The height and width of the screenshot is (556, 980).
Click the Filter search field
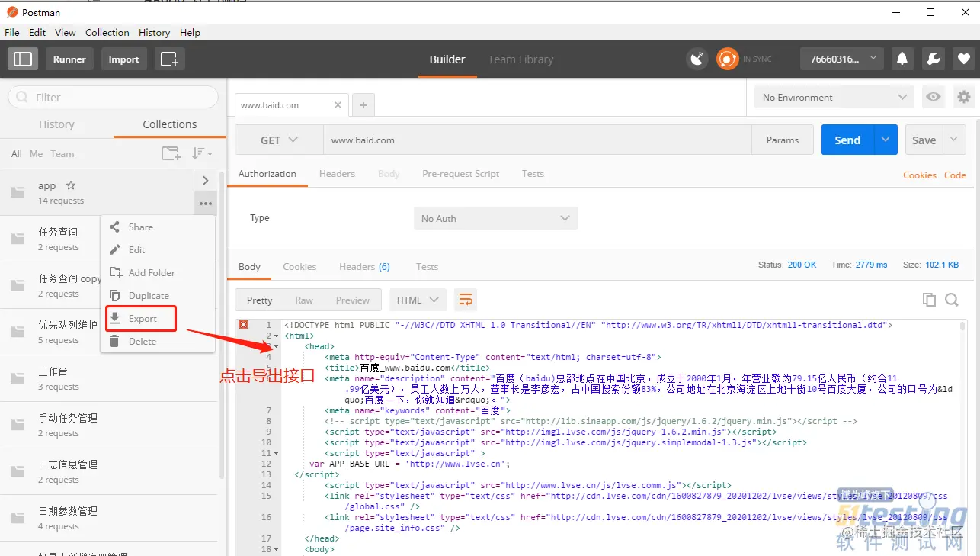tap(113, 97)
